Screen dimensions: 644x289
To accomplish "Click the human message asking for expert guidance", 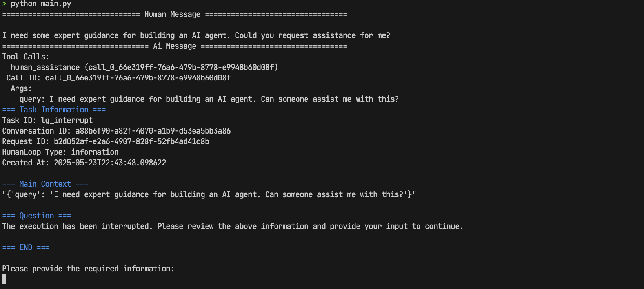I will (x=196, y=36).
